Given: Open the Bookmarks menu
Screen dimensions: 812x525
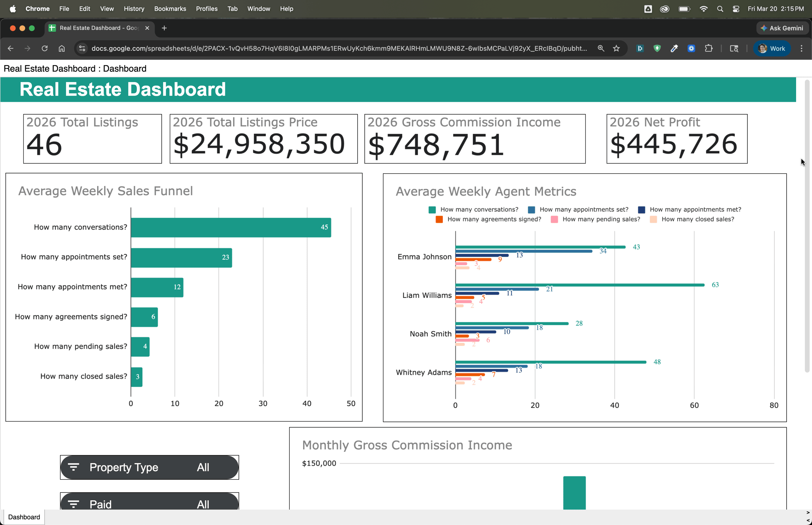Looking at the screenshot, I should pos(170,9).
